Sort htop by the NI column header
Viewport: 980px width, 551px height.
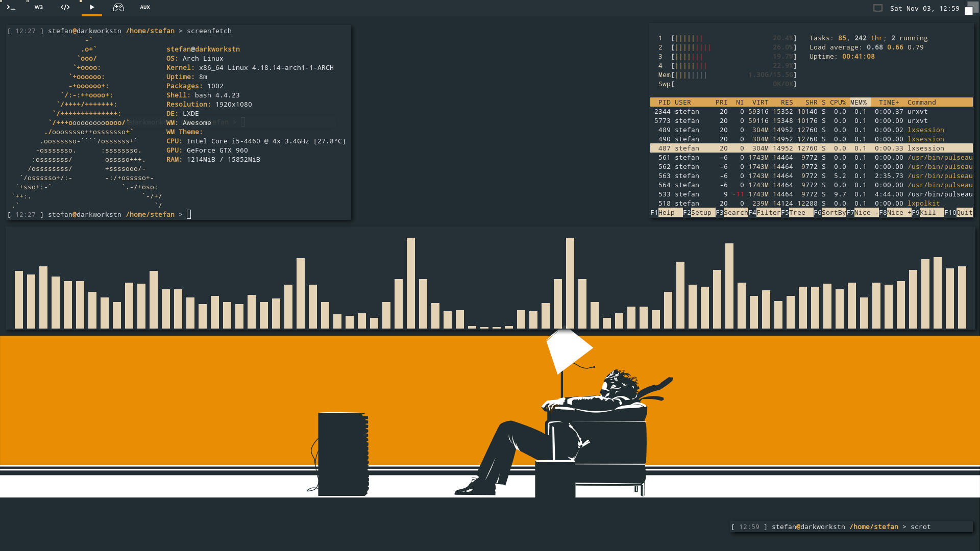click(740, 103)
